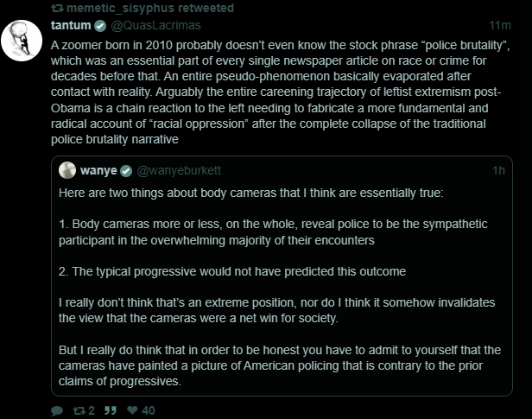The image size is (532, 419).
Task: Click the quote tweet icon
Action: pyautogui.click(x=111, y=411)
